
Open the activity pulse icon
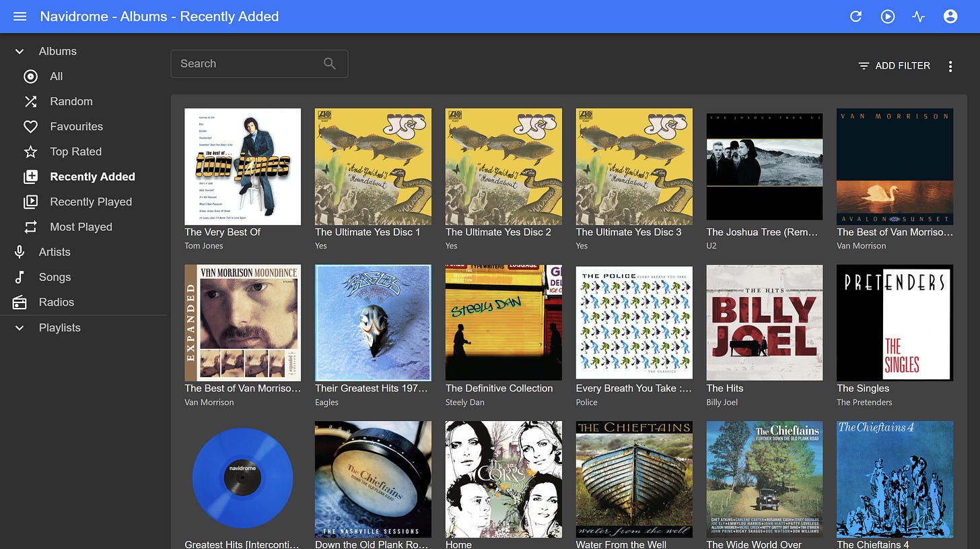[919, 16]
